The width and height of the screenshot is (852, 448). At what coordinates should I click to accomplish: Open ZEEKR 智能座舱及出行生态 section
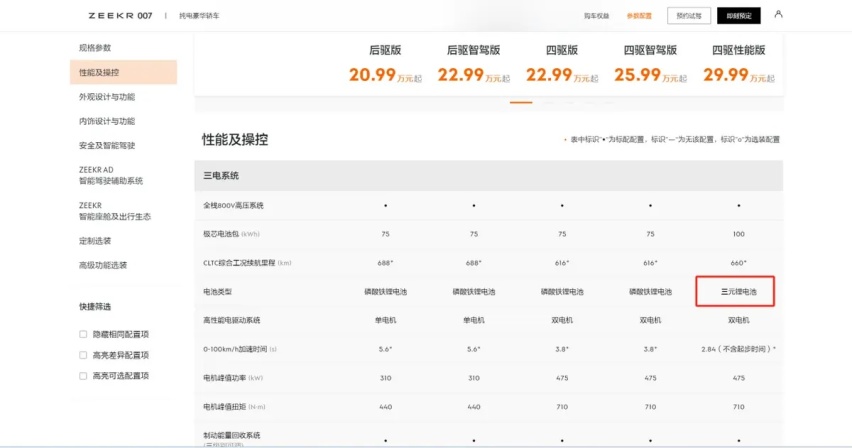115,211
